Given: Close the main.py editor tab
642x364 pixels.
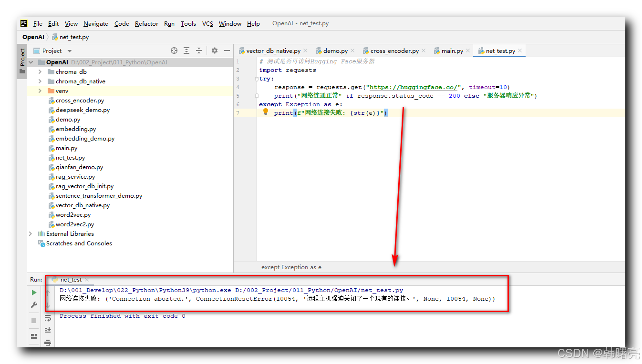Looking at the screenshot, I should (468, 51).
